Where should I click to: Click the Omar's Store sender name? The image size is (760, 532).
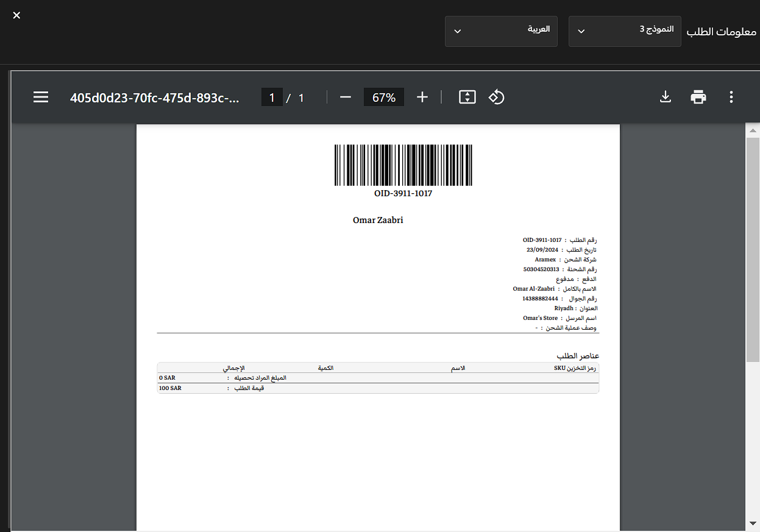coord(540,318)
